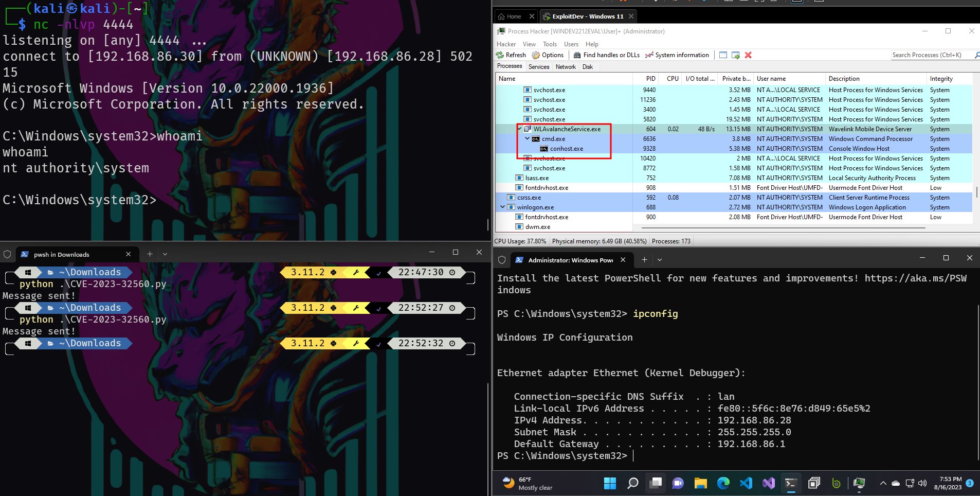Open System information in Process Hacker
The image size is (980, 496).
coord(677,55)
